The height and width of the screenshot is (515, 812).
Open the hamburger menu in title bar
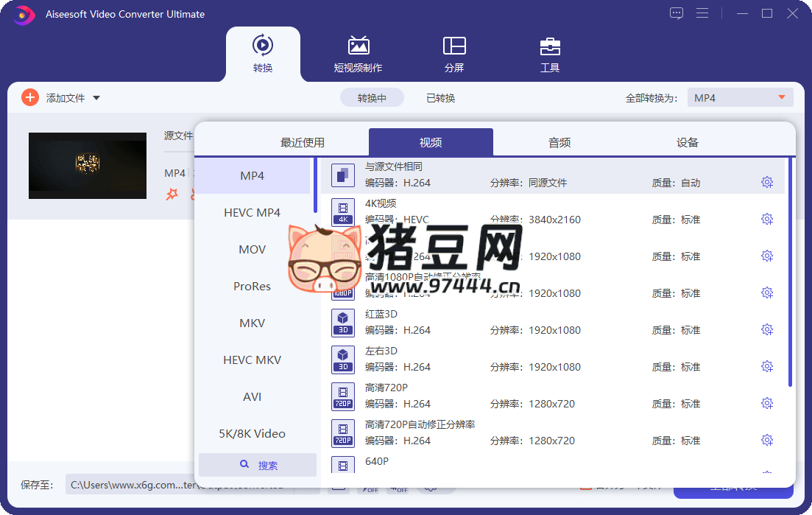(x=702, y=13)
